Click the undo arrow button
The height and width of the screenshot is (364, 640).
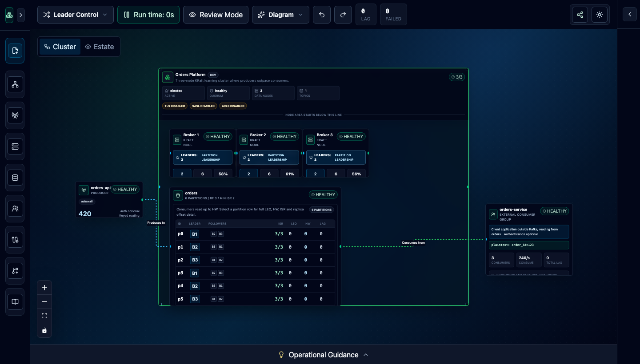click(322, 15)
